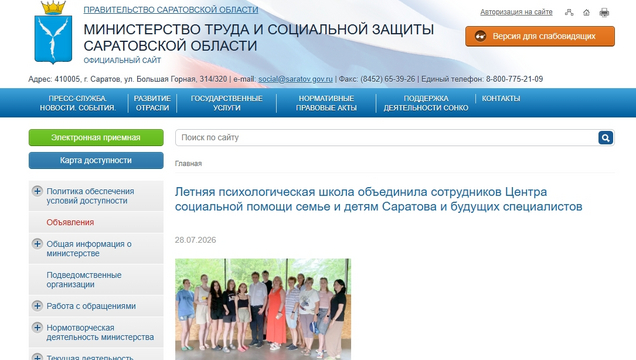Open the group photo thumbnail
The image size is (636, 360).
263,309
